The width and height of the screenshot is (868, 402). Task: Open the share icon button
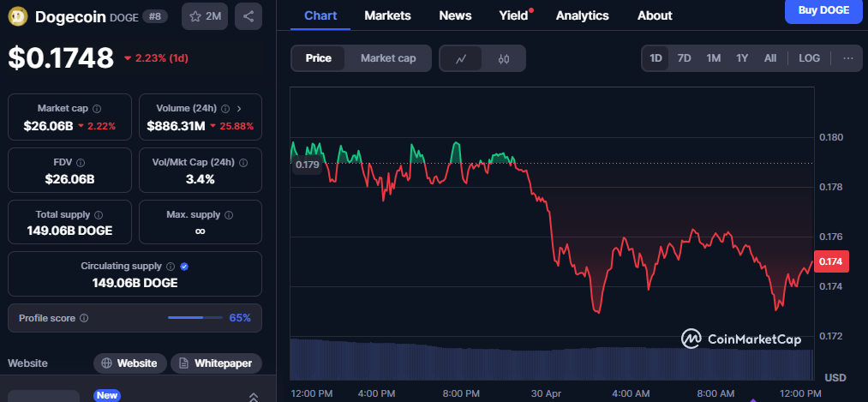coord(248,16)
